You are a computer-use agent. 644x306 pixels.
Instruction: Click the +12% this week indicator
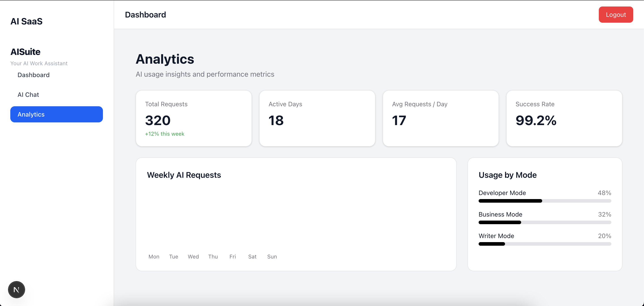coord(164,134)
